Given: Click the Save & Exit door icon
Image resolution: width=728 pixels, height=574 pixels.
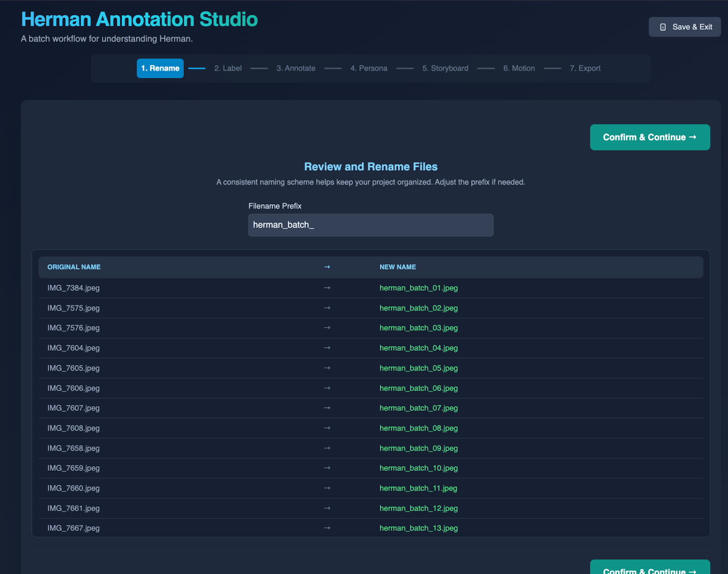Looking at the screenshot, I should [663, 27].
